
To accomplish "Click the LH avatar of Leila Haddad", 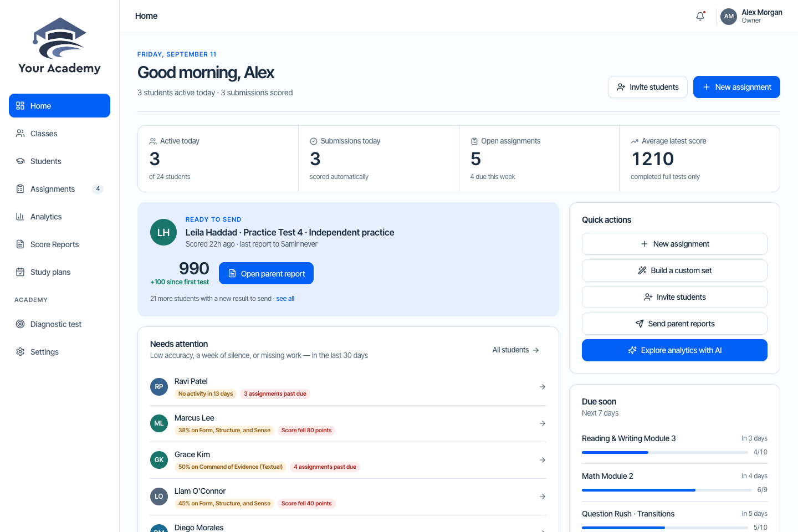I will 163,232.
